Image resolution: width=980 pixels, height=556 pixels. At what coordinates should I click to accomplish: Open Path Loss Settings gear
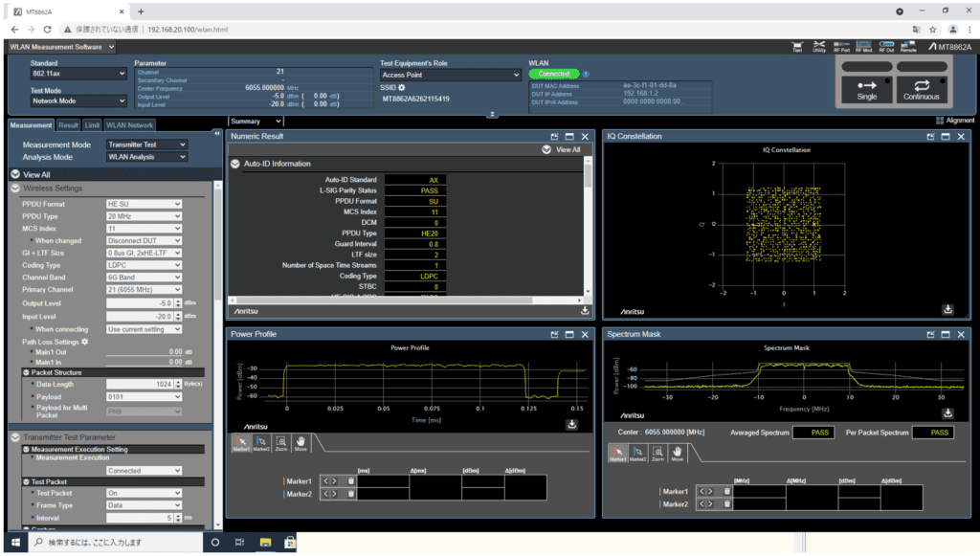click(x=84, y=341)
